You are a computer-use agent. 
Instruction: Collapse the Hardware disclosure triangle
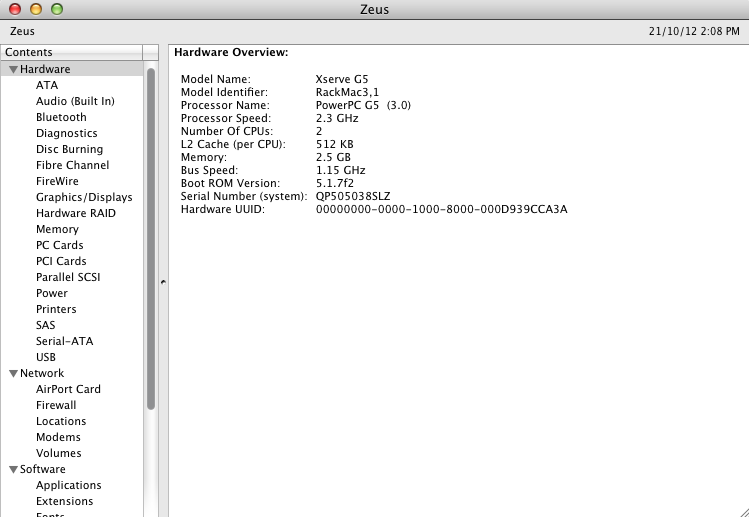pyautogui.click(x=13, y=70)
